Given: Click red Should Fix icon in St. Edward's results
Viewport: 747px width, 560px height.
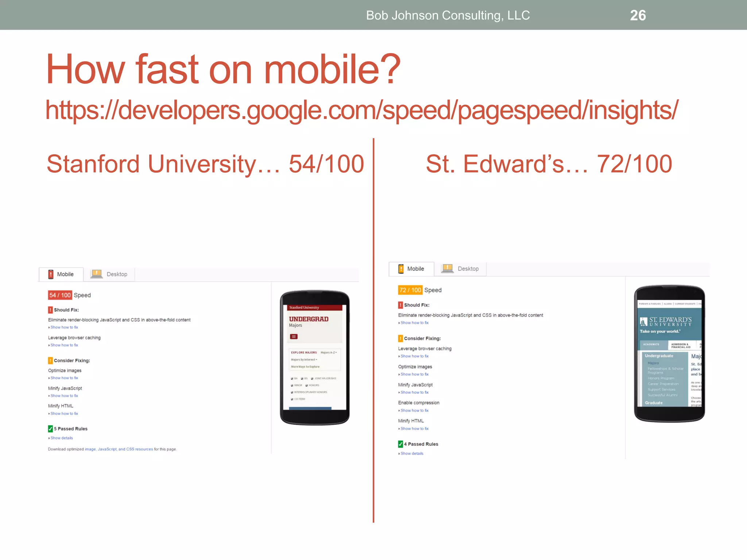Looking at the screenshot, I should [400, 305].
